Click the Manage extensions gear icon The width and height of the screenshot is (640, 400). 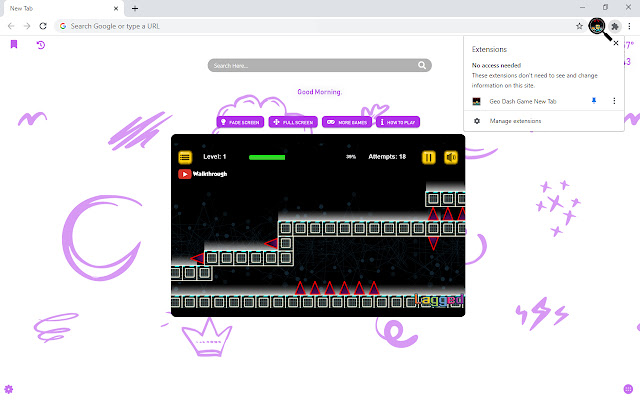(x=477, y=121)
